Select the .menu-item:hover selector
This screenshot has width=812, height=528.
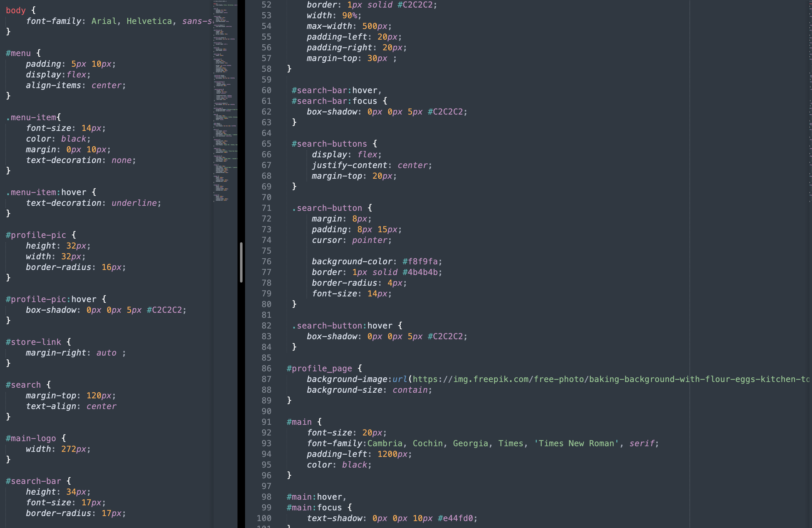click(x=44, y=192)
